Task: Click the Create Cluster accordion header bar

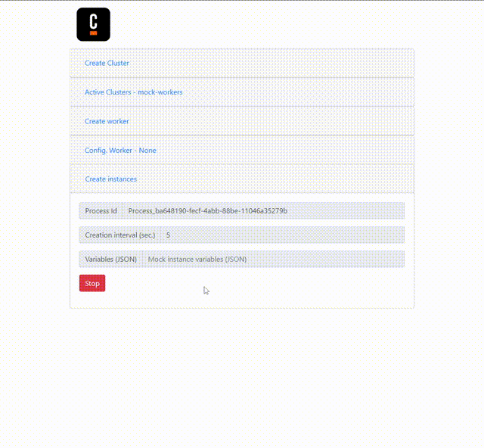Action: (x=242, y=63)
